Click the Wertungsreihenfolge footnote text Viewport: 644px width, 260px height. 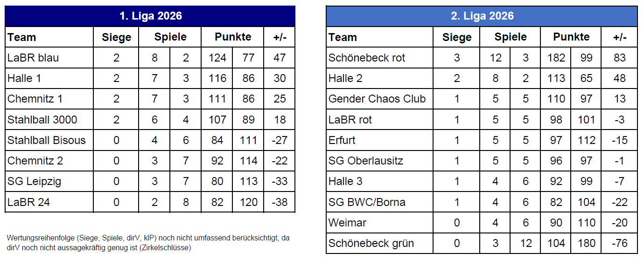148,243
